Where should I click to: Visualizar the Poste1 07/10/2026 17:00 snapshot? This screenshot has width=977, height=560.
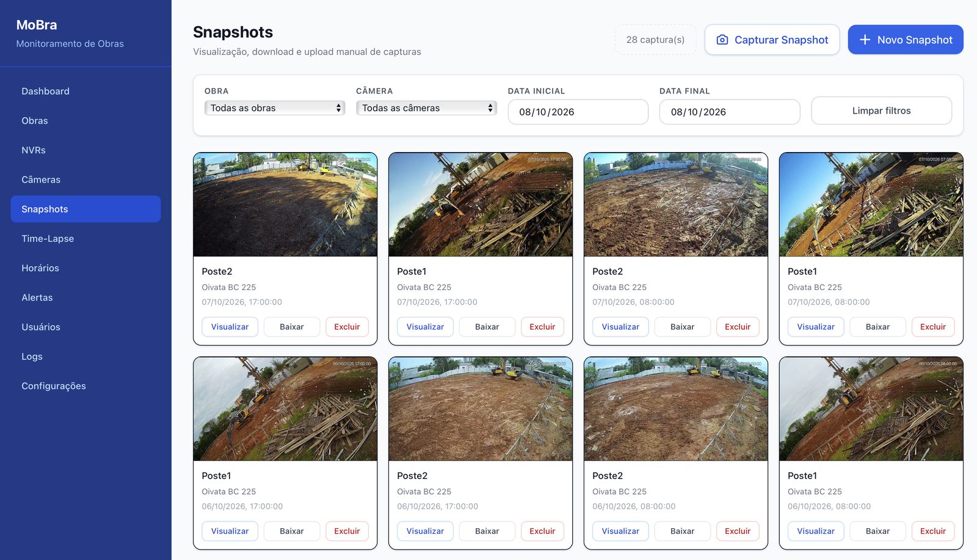coord(425,327)
